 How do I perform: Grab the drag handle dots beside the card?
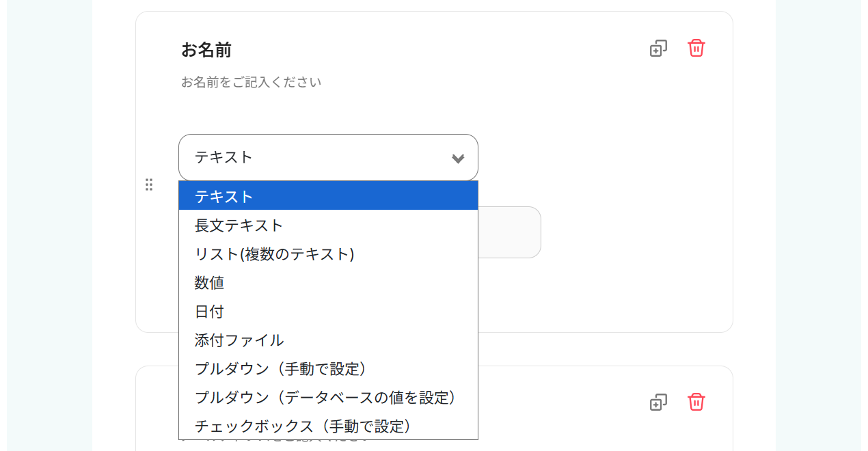tap(149, 184)
